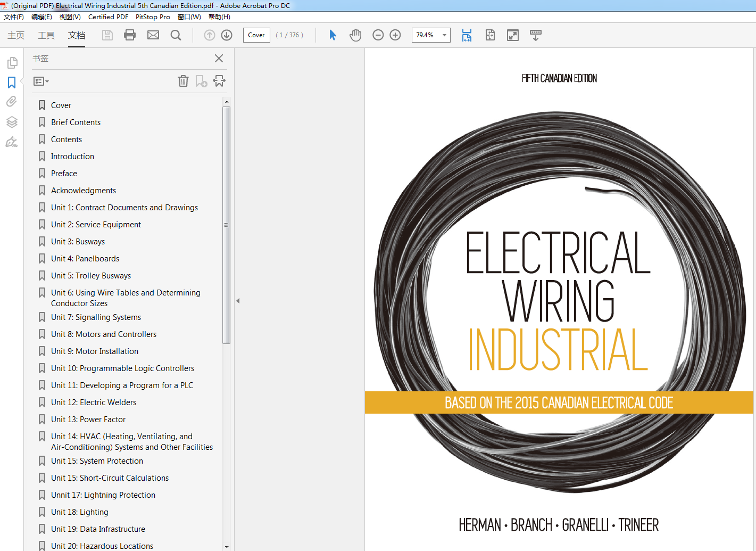
Task: Open the 视图(V) menu
Action: [70, 17]
